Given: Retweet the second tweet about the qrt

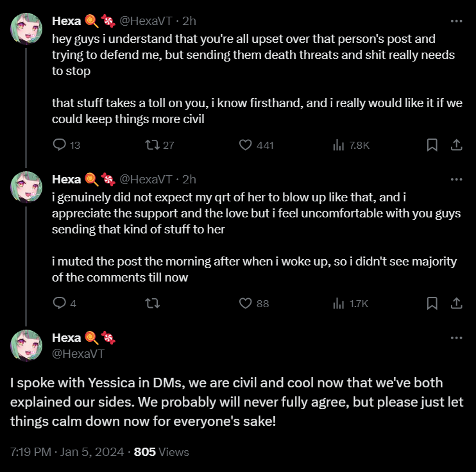Looking at the screenshot, I should [153, 303].
